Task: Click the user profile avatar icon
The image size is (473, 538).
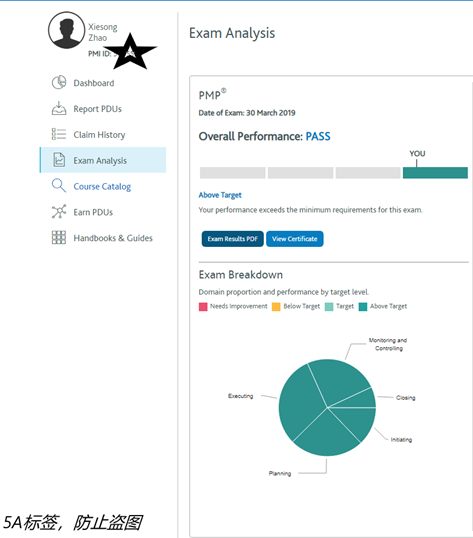Action: pyautogui.click(x=66, y=30)
